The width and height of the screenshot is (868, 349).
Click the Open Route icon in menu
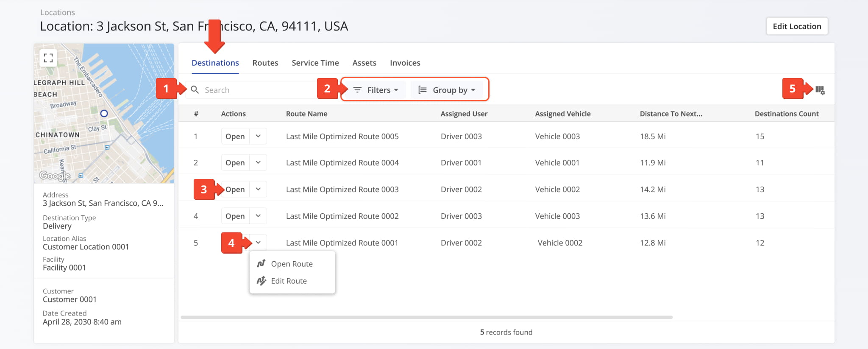(x=262, y=263)
